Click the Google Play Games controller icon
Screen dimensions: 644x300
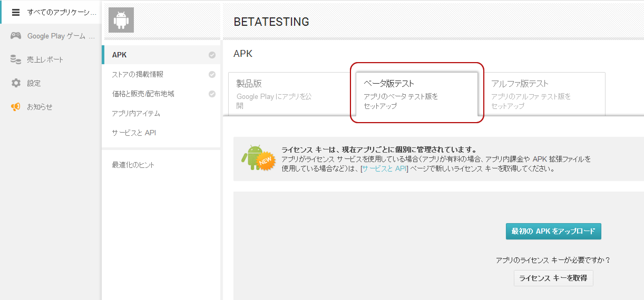pos(16,36)
